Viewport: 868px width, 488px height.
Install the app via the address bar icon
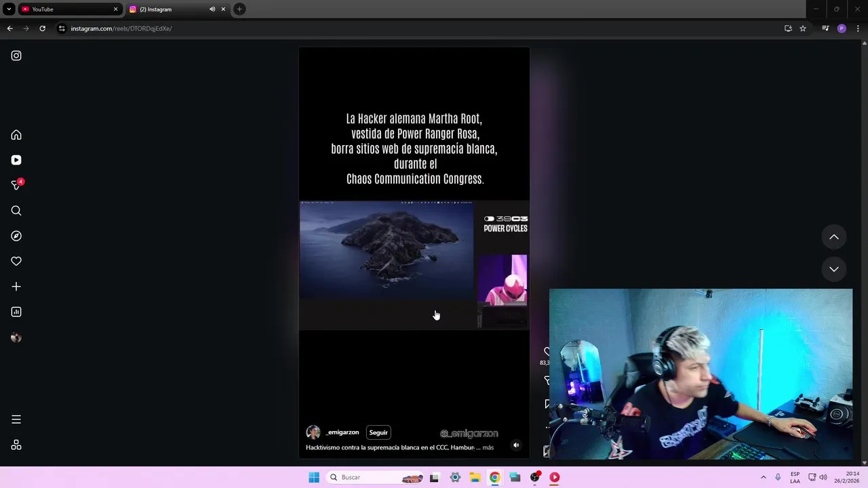tap(788, 28)
